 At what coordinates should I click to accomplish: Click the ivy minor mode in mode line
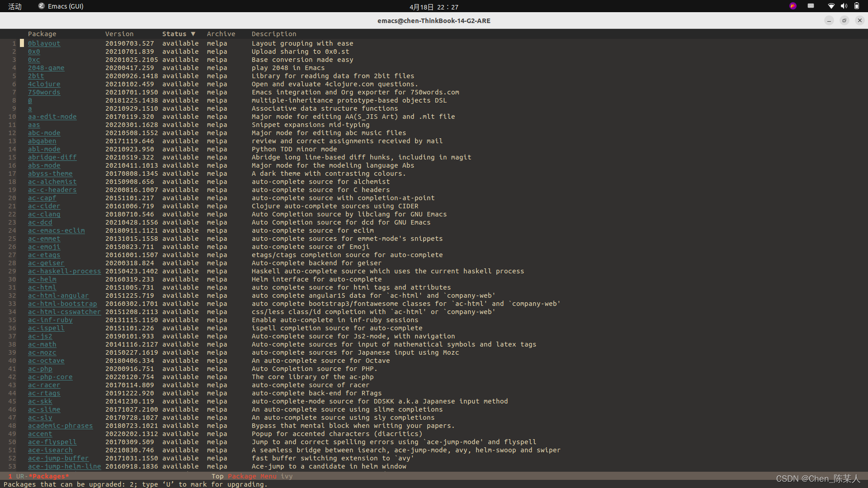(x=287, y=476)
